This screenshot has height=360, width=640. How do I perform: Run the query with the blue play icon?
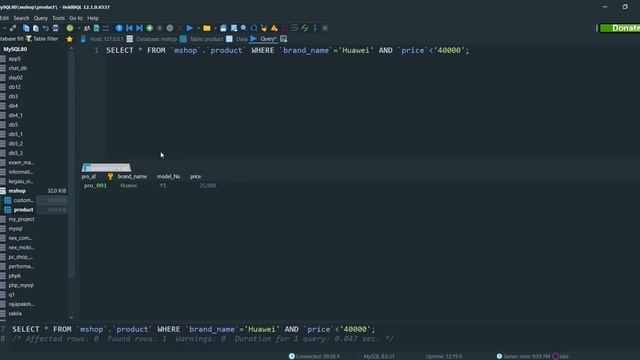(x=189, y=28)
